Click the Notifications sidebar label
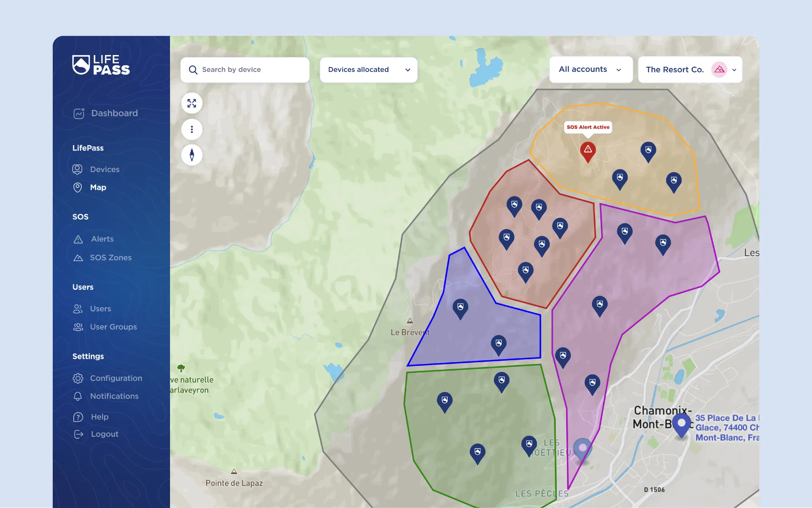The image size is (812, 508). coord(114,396)
